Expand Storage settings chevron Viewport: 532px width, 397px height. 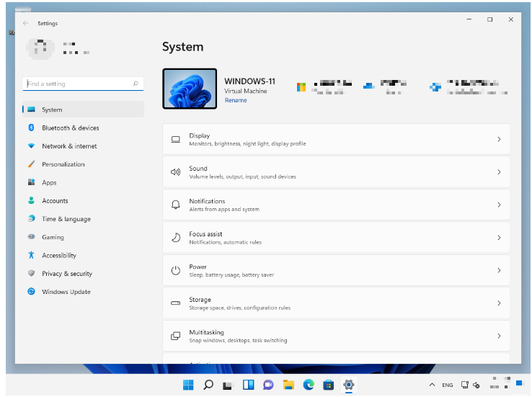(499, 303)
